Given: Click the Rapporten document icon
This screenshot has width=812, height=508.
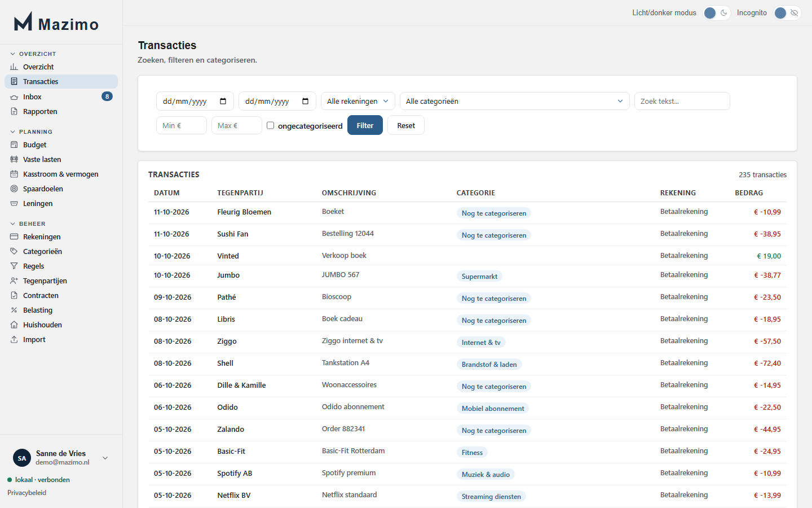Looking at the screenshot, I should 14,112.
